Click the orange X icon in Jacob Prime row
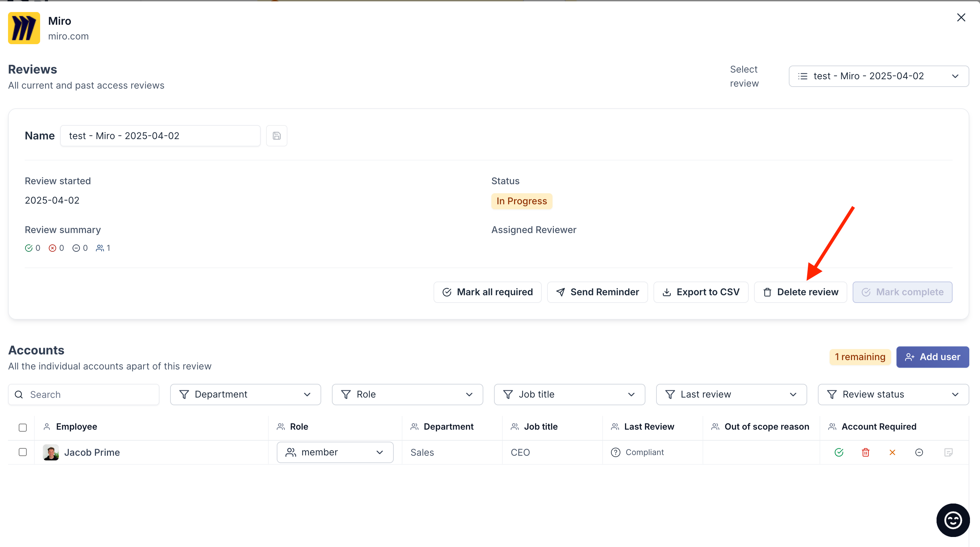The width and height of the screenshot is (980, 547). pyautogui.click(x=892, y=452)
